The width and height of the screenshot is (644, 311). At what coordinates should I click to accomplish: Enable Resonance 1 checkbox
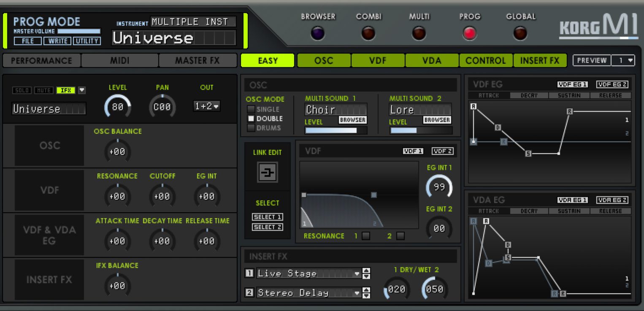click(366, 236)
